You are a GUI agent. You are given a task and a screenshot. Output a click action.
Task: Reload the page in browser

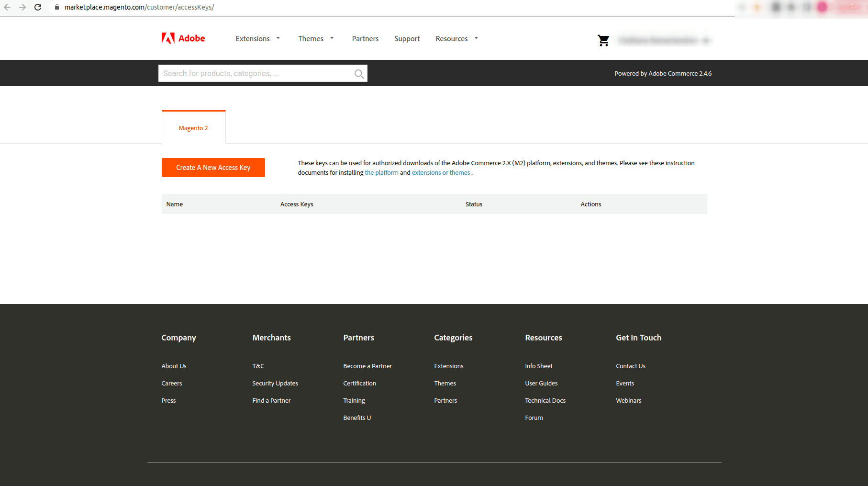point(38,7)
